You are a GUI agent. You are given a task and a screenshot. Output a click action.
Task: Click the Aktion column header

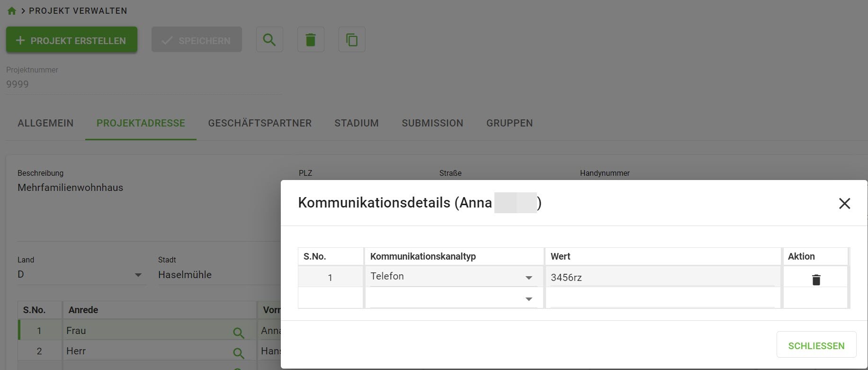(x=815, y=256)
